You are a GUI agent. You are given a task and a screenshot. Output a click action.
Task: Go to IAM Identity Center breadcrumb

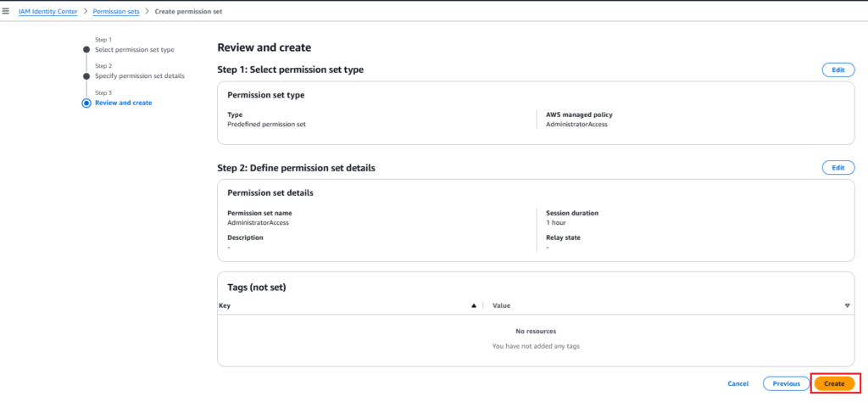tap(48, 11)
